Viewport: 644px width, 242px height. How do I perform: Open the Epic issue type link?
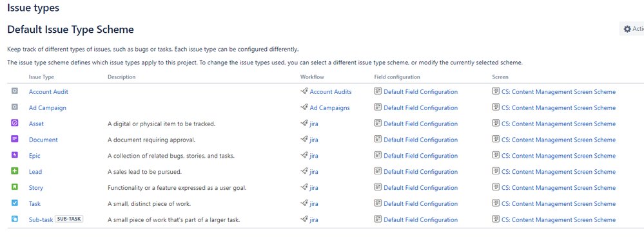[35, 156]
